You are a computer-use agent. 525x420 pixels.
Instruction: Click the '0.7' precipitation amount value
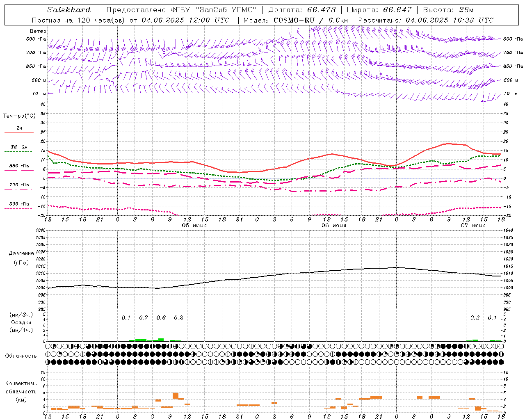(144, 318)
